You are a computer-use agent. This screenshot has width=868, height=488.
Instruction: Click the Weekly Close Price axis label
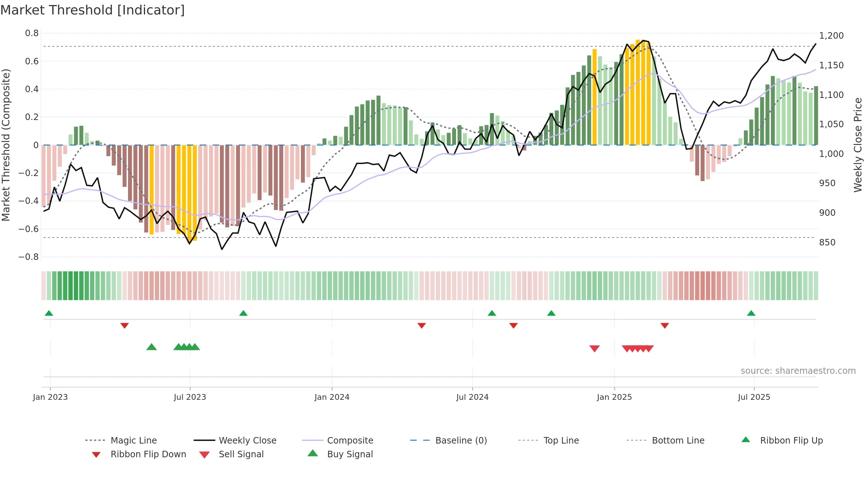coord(858,145)
